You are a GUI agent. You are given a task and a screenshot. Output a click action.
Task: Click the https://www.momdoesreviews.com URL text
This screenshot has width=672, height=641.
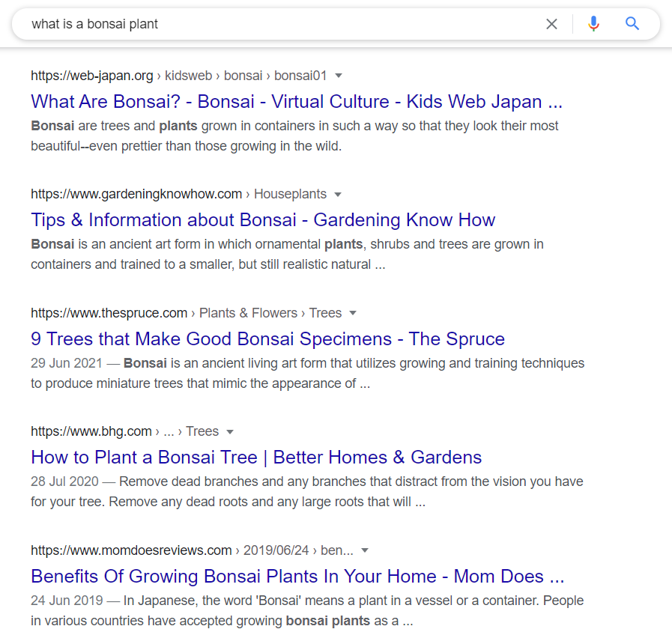coord(131,550)
